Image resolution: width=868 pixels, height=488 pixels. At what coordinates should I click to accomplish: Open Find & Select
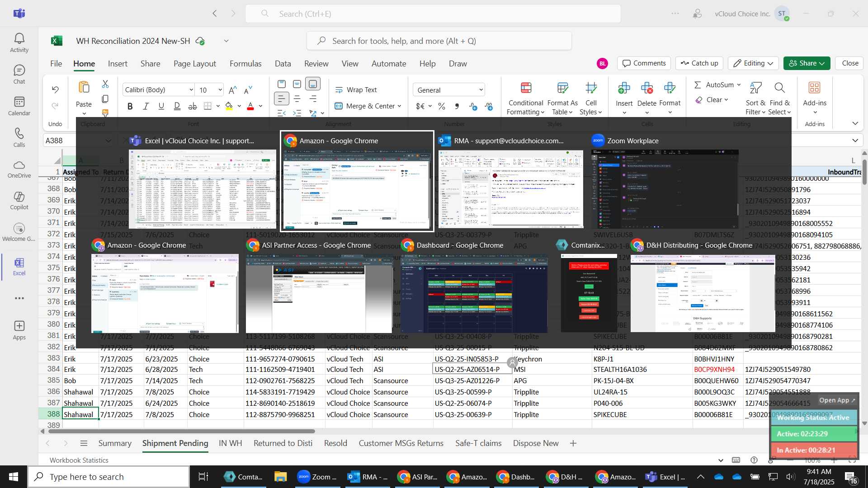779,99
